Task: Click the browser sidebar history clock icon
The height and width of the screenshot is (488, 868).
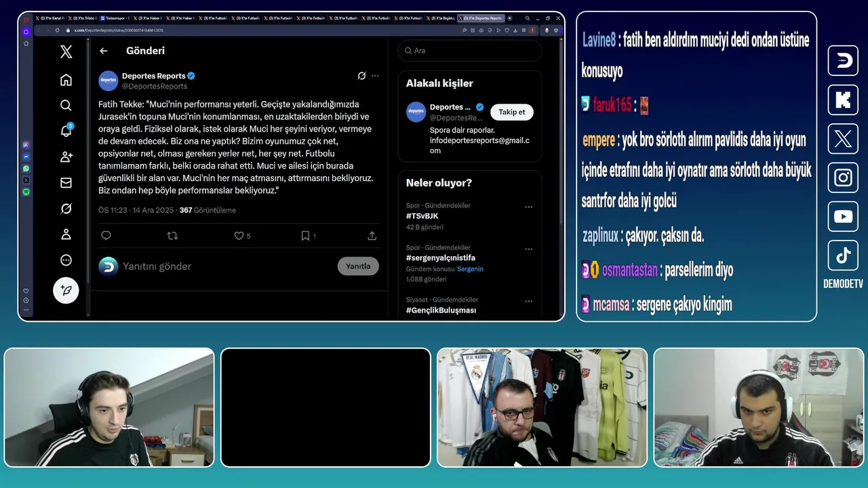Action: pos(26,300)
